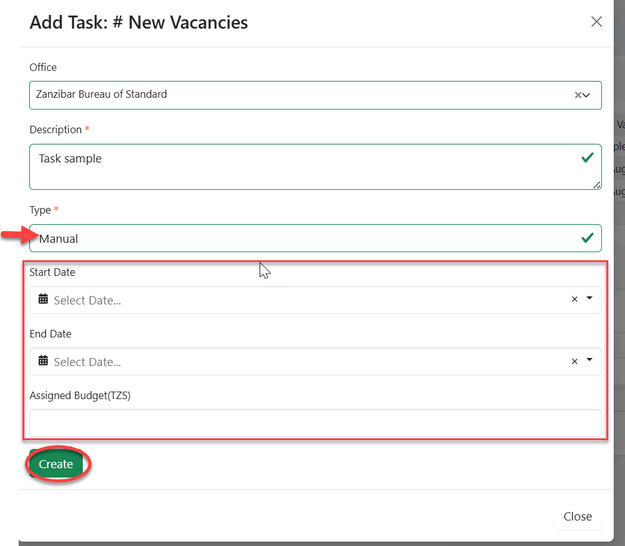
Task: Click the Close button in the dialog footer
Action: (x=577, y=517)
